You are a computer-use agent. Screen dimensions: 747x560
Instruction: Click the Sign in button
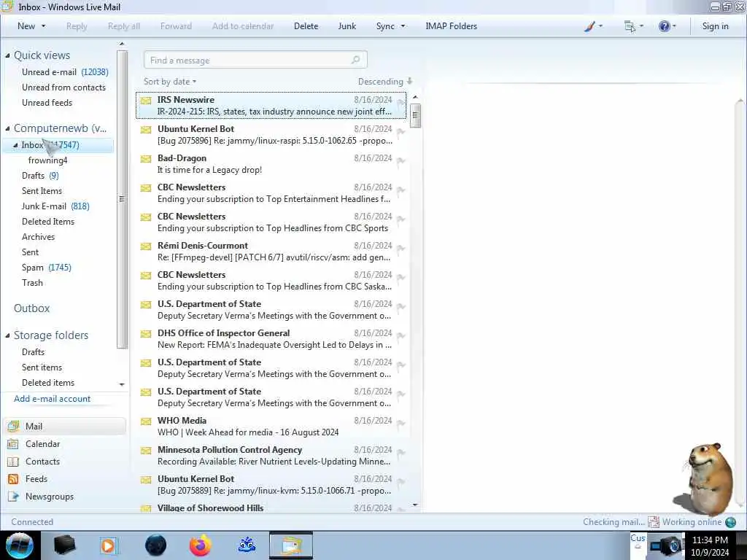(715, 26)
